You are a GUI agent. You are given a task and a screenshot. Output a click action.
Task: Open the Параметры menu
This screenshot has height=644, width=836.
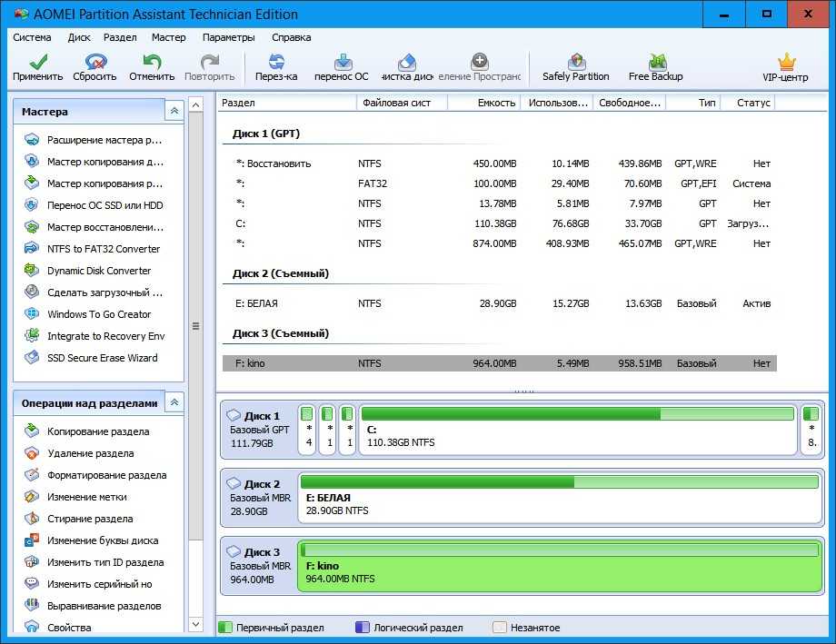[228, 37]
